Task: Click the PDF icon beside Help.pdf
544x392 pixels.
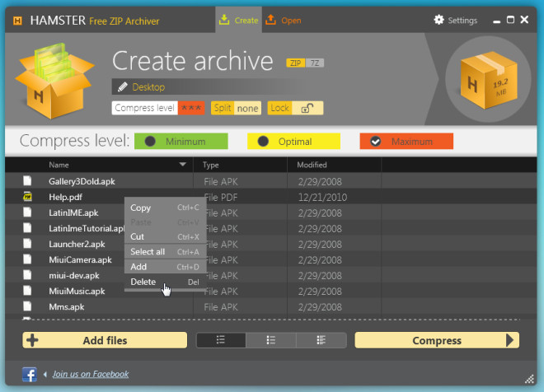Action: tap(27, 197)
